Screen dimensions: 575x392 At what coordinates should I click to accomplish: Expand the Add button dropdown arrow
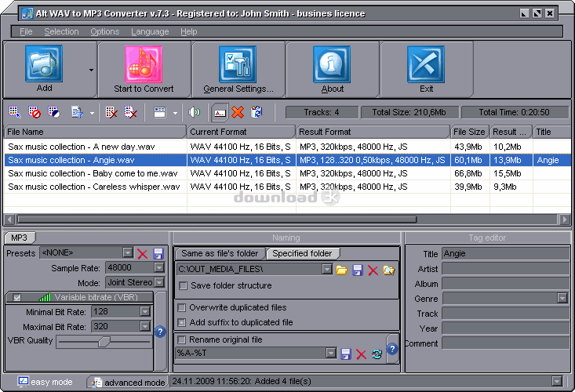[91, 70]
